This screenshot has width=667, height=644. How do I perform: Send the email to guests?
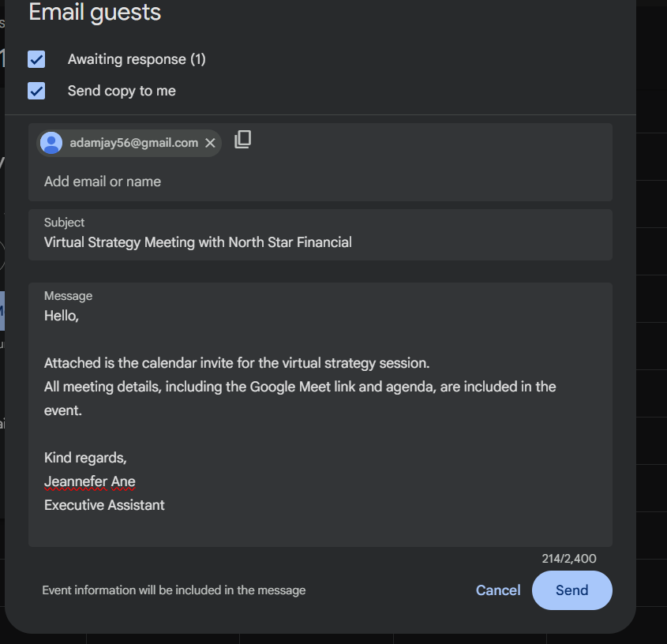571,590
